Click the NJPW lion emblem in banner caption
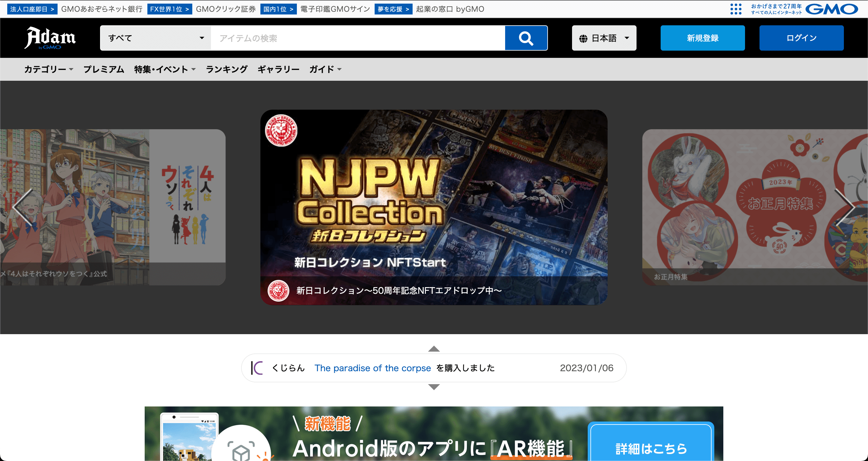868x461 pixels. 278,290
